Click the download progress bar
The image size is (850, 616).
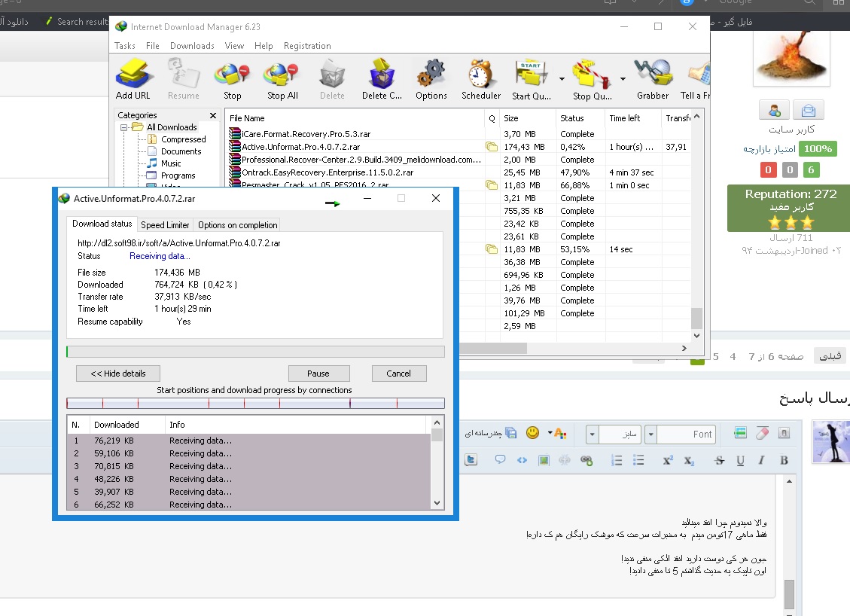(x=255, y=352)
